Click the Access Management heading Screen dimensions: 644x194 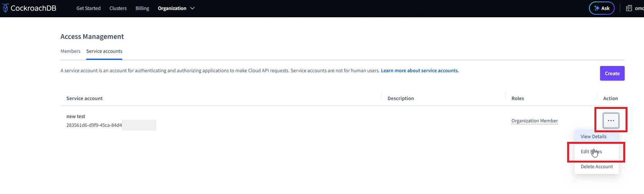click(x=92, y=36)
